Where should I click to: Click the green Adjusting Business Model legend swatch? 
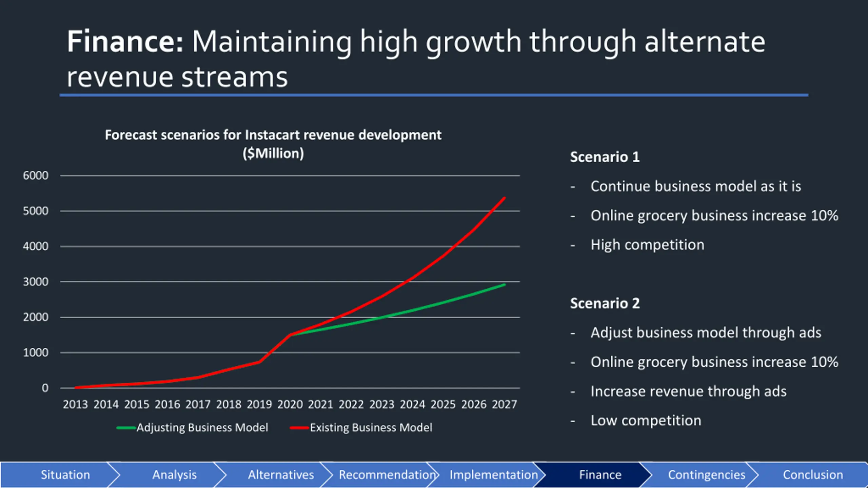126,428
